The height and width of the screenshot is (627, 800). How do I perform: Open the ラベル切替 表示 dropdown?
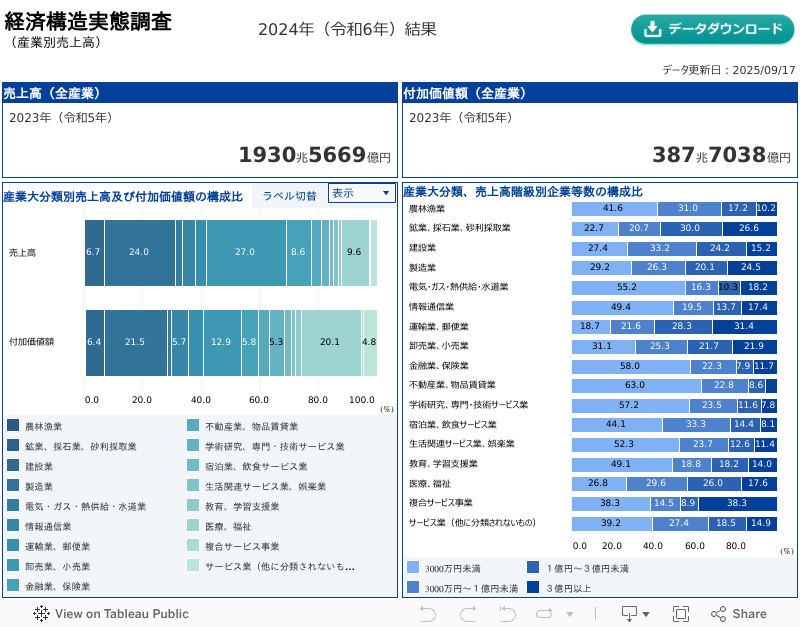(361, 193)
